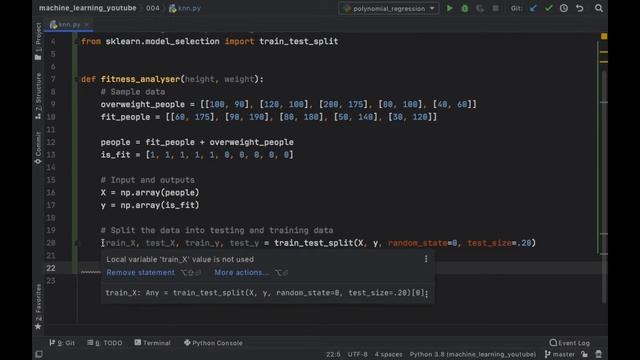Viewport: 640px width, 360px height.
Task: Click machine_learning_youtube breadcrumb
Action: tap(87, 8)
